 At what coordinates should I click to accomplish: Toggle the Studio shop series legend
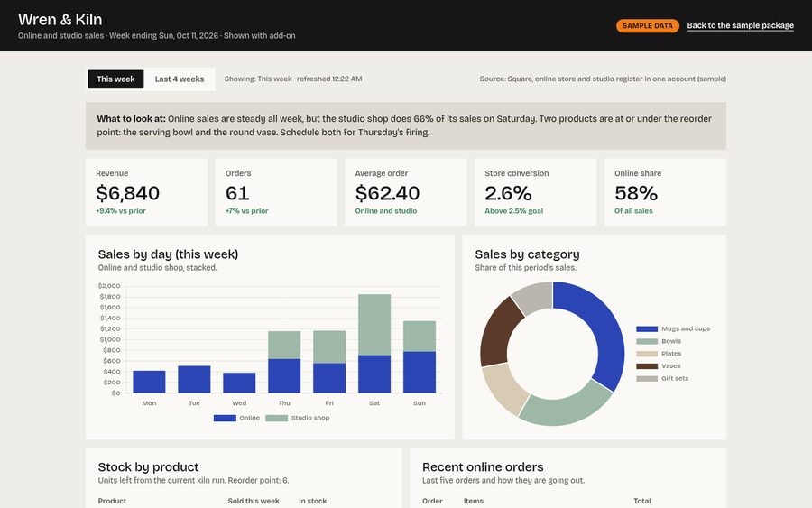297,418
